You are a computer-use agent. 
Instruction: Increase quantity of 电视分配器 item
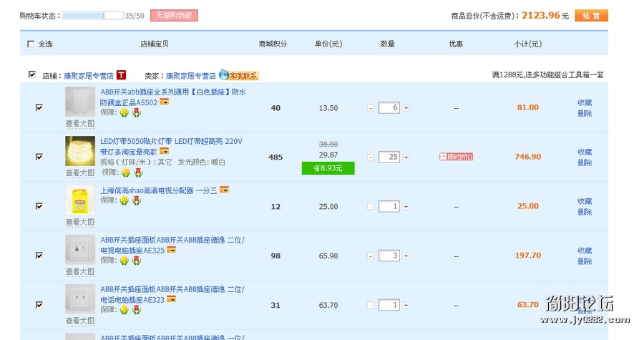pos(406,207)
